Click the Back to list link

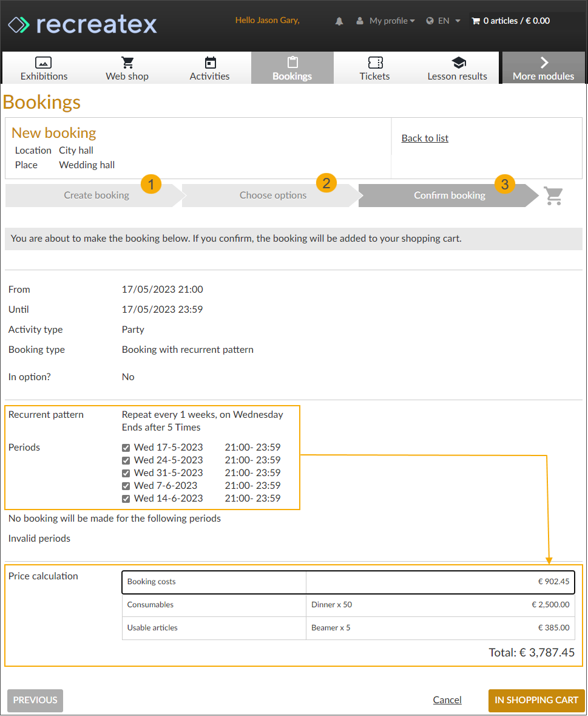425,138
